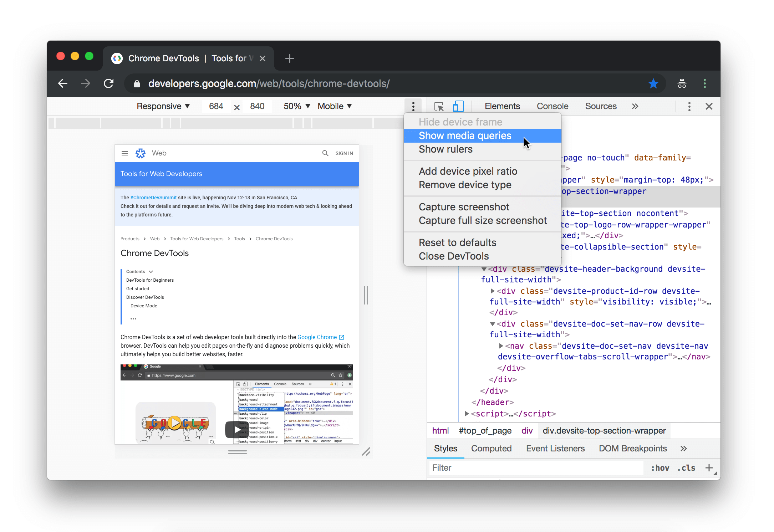Open the DevTools customize three-dot menu
The width and height of the screenshot is (774, 532).
[689, 106]
